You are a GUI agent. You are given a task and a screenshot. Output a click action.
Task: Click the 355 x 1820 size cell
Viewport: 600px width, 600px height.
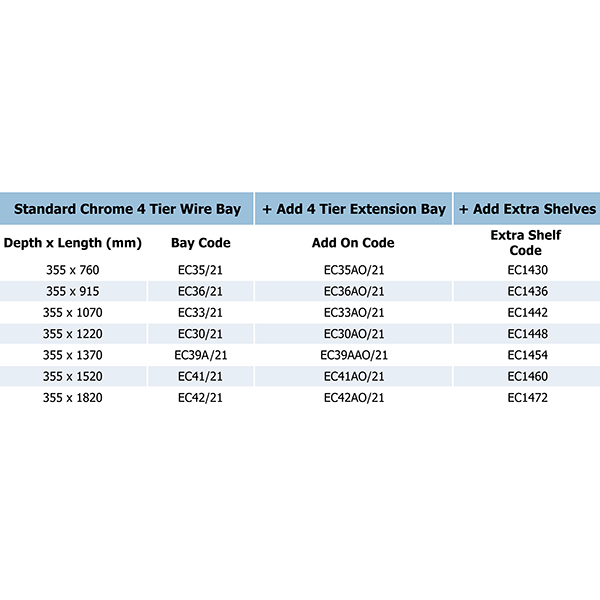(73, 398)
